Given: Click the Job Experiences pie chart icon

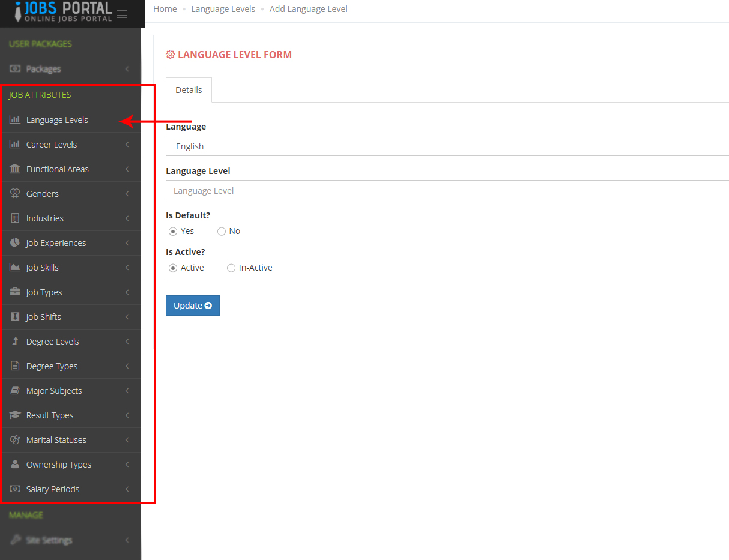Looking at the screenshot, I should point(15,243).
